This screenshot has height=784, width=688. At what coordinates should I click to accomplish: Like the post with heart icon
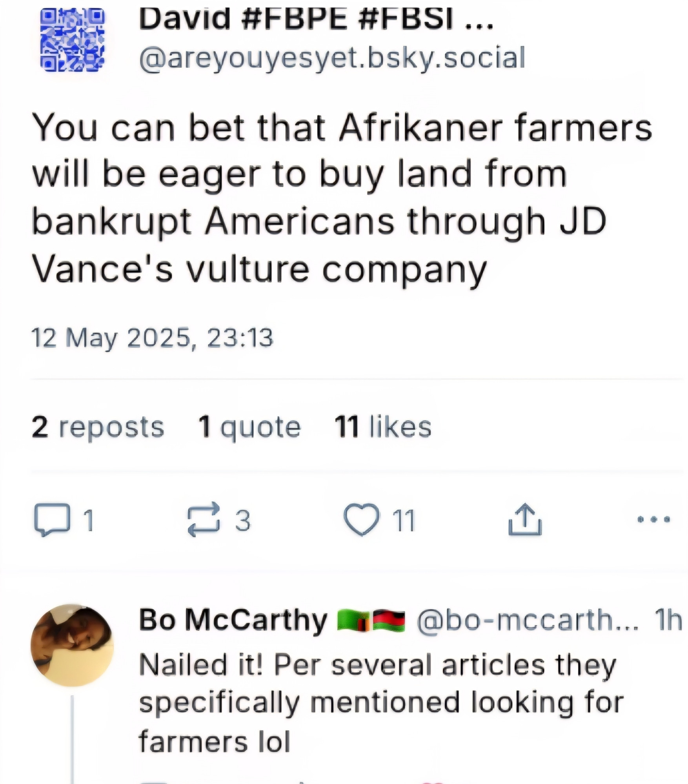362,519
